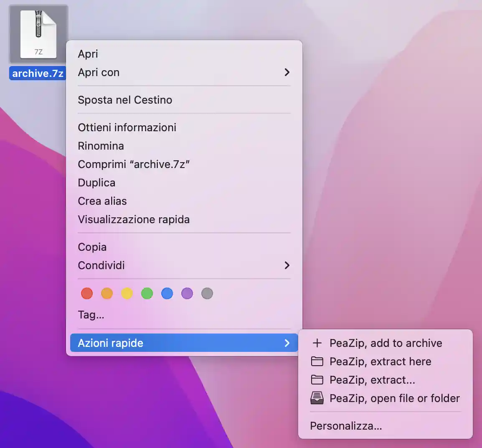Choose Rinomina to rename the archive
Image resolution: width=482 pixels, height=448 pixels.
coord(101,146)
